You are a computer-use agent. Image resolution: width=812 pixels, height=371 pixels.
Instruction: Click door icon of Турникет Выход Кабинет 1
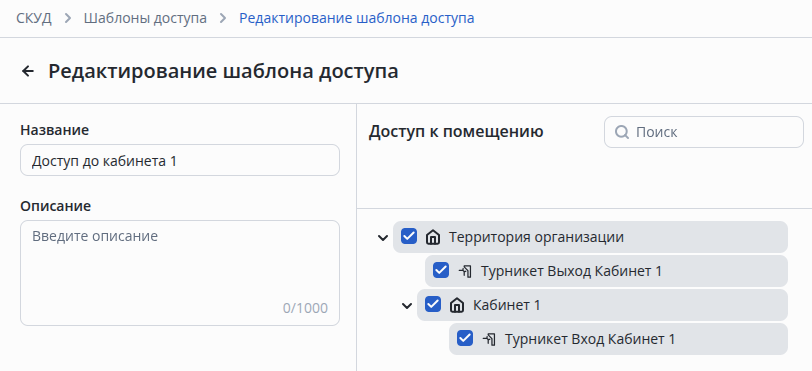pos(465,271)
